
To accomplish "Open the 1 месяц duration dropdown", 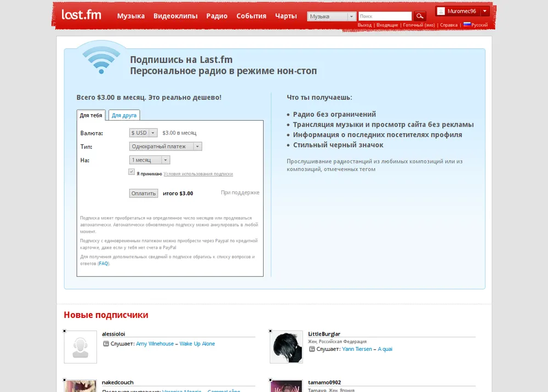I will (150, 160).
